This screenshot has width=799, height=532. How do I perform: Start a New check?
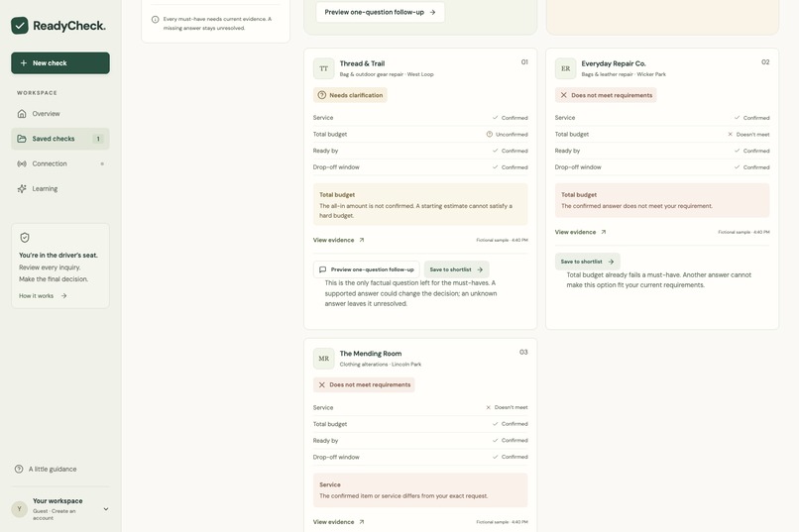(60, 63)
